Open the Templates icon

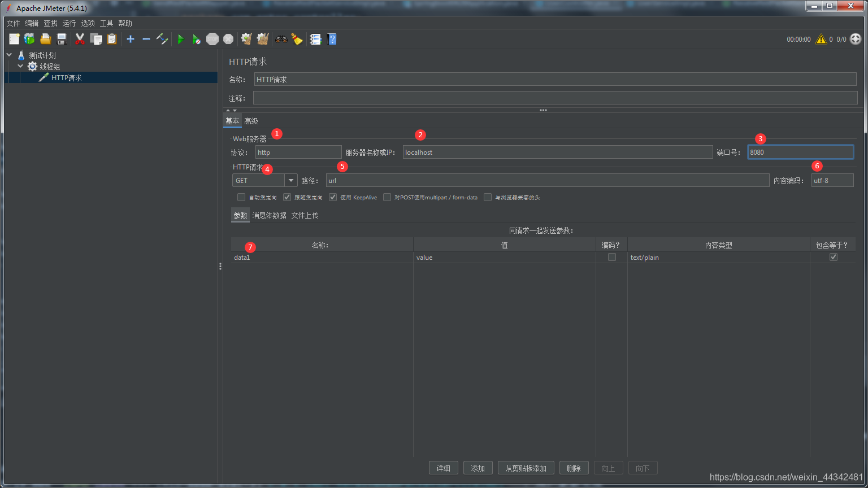tap(29, 39)
